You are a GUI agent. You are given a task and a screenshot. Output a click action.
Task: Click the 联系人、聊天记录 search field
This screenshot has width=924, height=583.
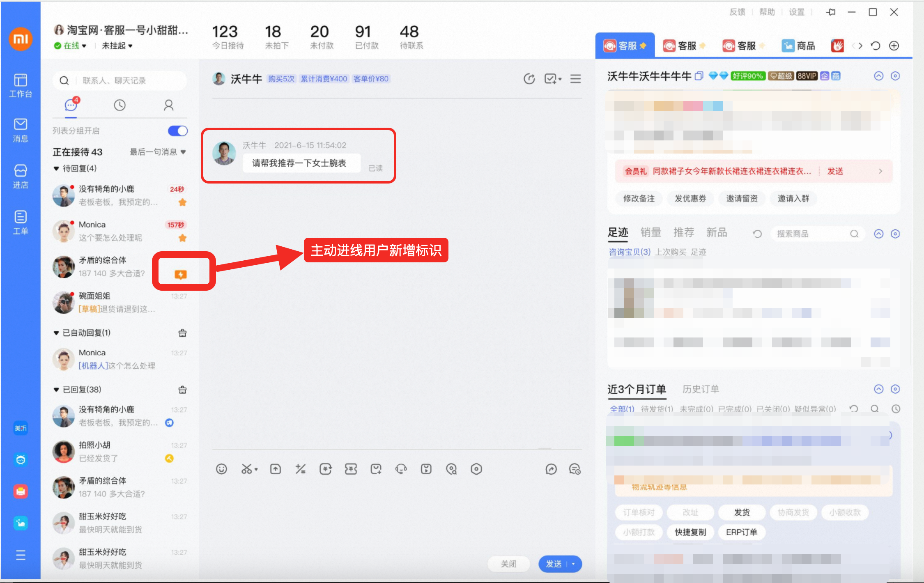point(119,80)
